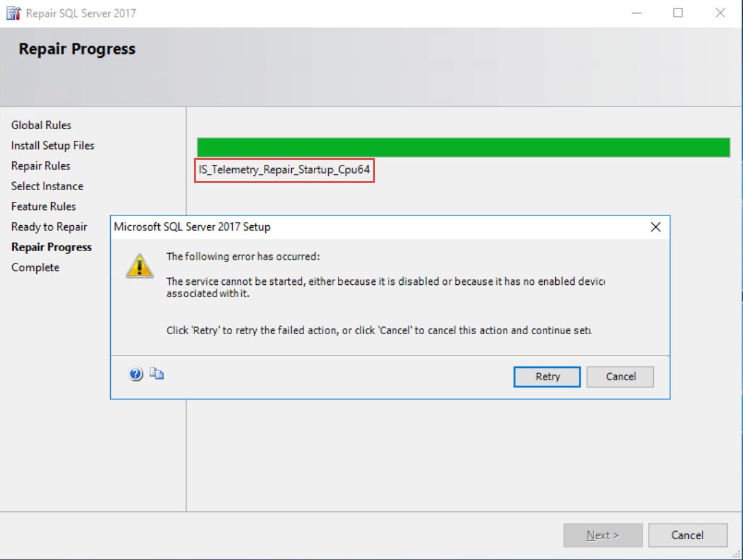Close the Microsoft SQL Server 2017 Setup dialog

click(x=656, y=227)
